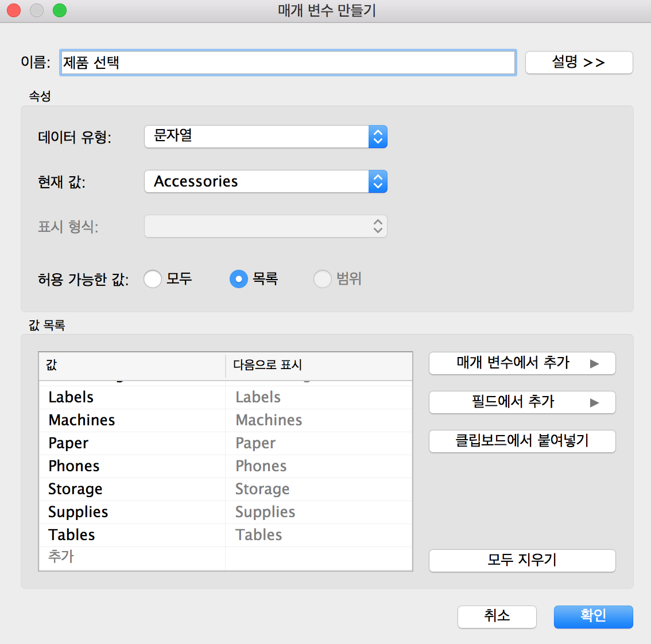Click the 추가 row to add value
The image size is (651, 644).
coord(132,557)
